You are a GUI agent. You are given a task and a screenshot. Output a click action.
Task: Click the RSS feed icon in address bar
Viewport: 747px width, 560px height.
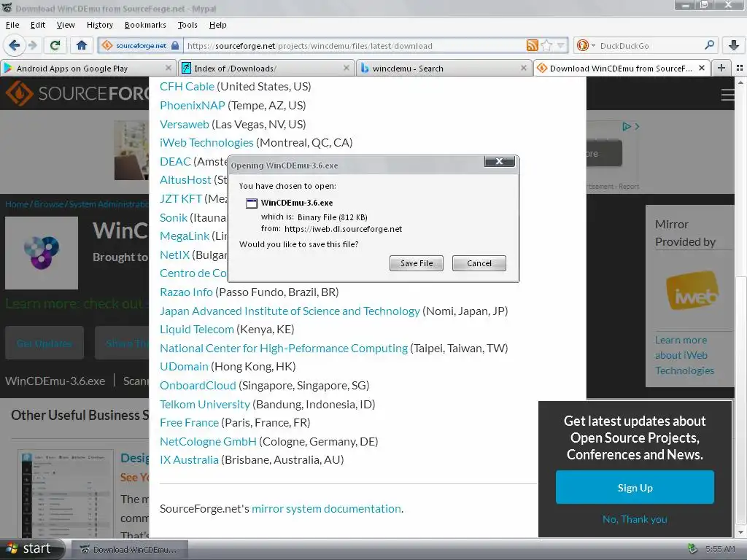pos(532,45)
